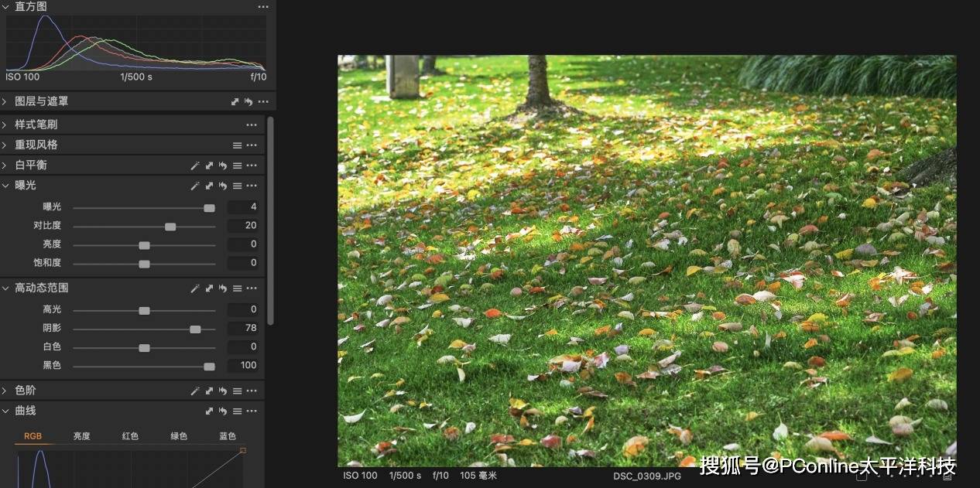
Task: Expand the 色阶 panel
Action: [5, 391]
